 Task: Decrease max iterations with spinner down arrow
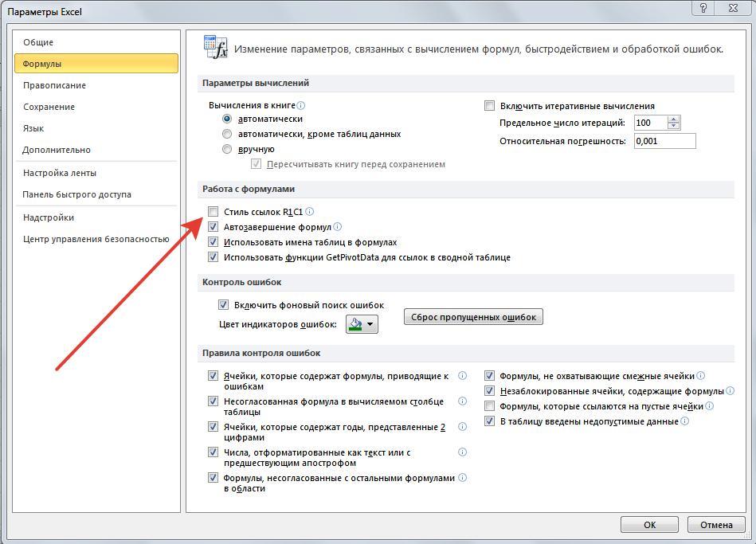tap(674, 126)
